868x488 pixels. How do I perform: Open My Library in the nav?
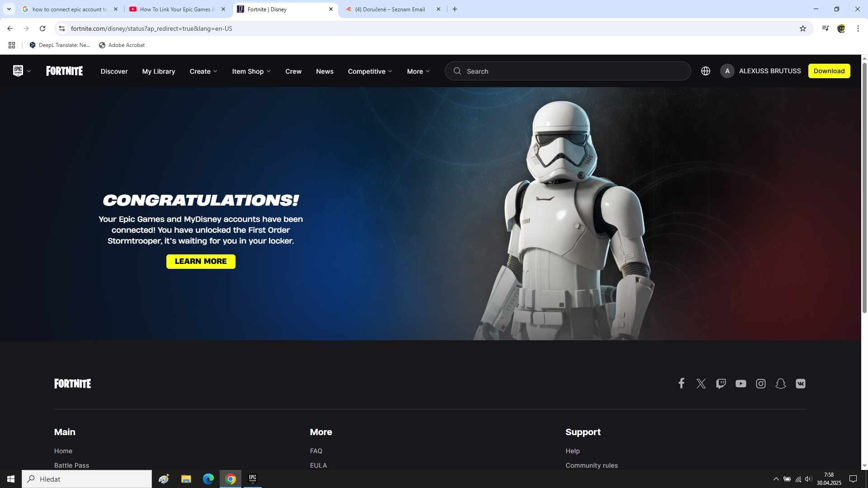(159, 71)
